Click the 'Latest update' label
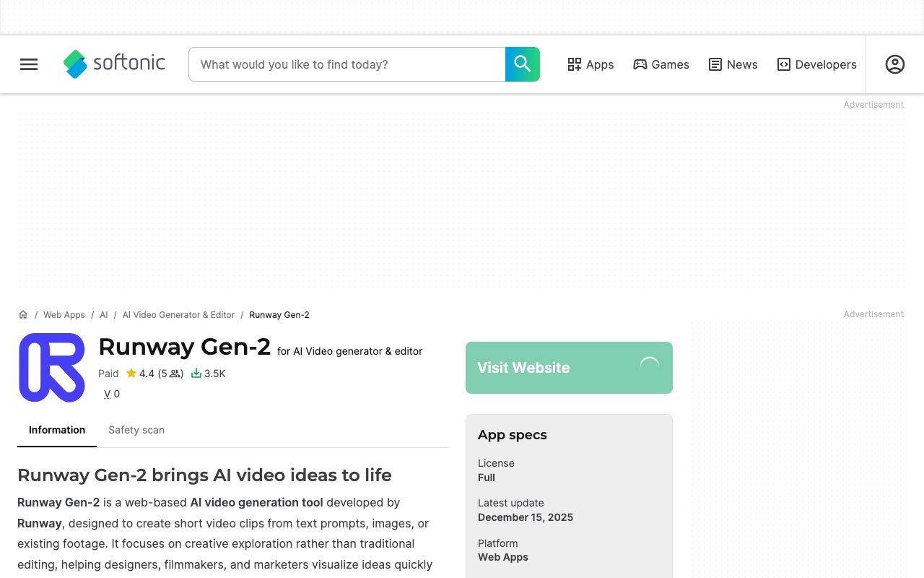 point(511,503)
